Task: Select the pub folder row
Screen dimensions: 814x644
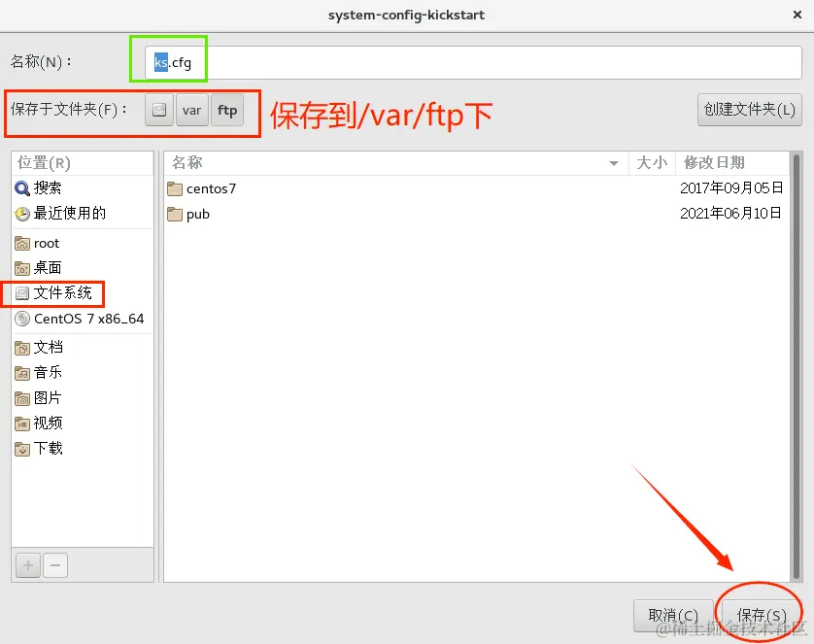Action: [477, 214]
